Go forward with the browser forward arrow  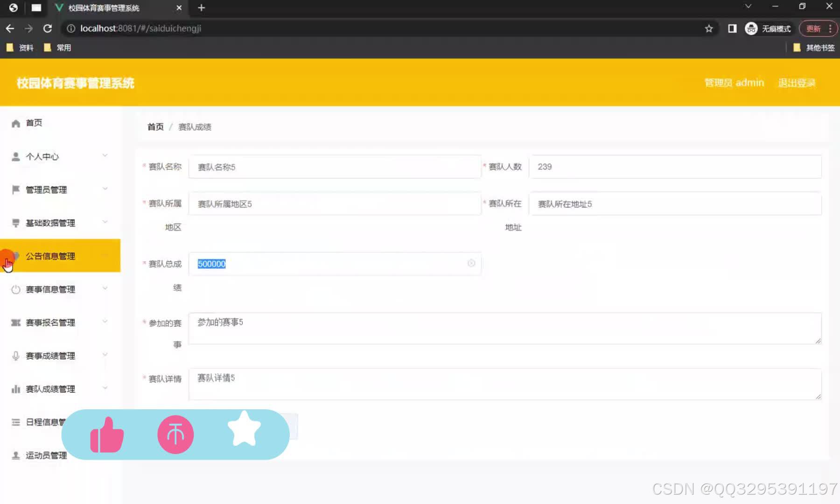pos(28,28)
